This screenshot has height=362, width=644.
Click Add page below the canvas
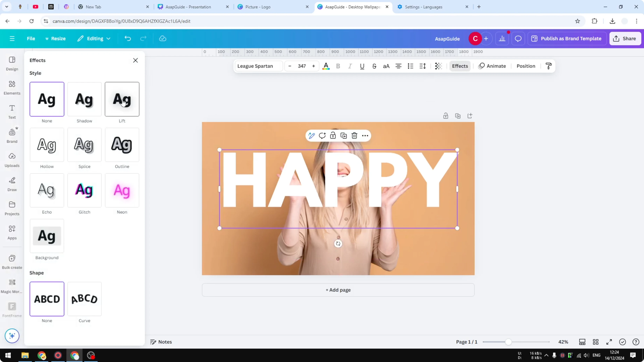click(x=338, y=290)
